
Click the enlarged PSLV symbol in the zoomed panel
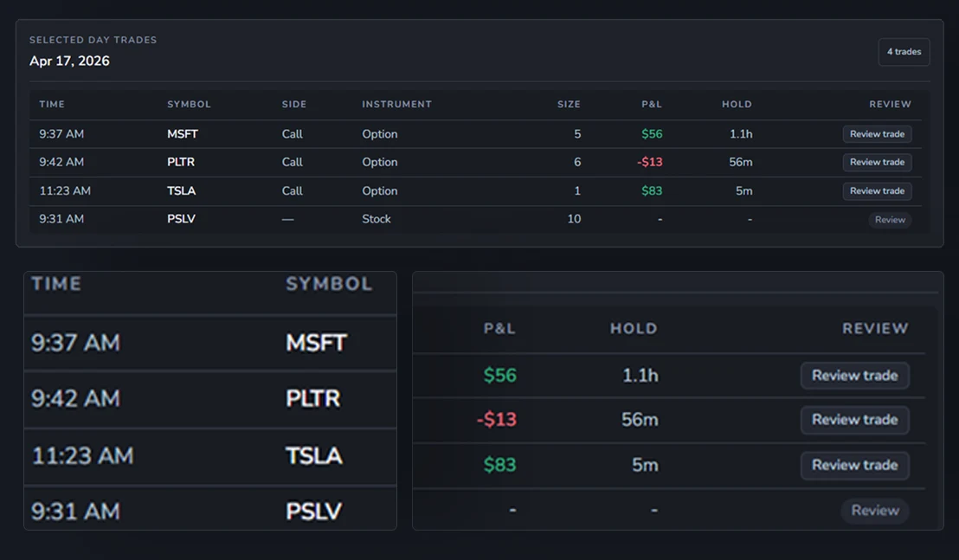click(x=313, y=512)
